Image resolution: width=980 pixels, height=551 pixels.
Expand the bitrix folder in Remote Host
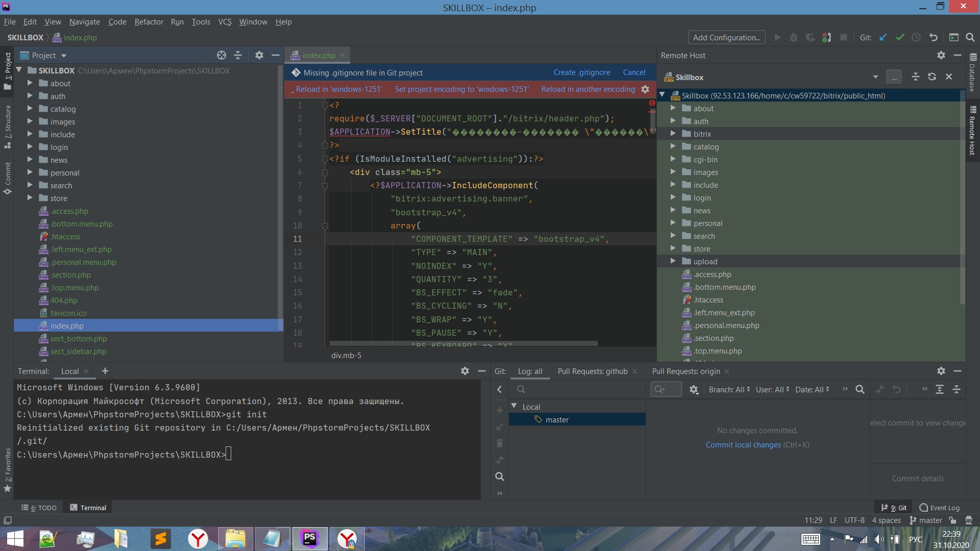click(x=673, y=134)
